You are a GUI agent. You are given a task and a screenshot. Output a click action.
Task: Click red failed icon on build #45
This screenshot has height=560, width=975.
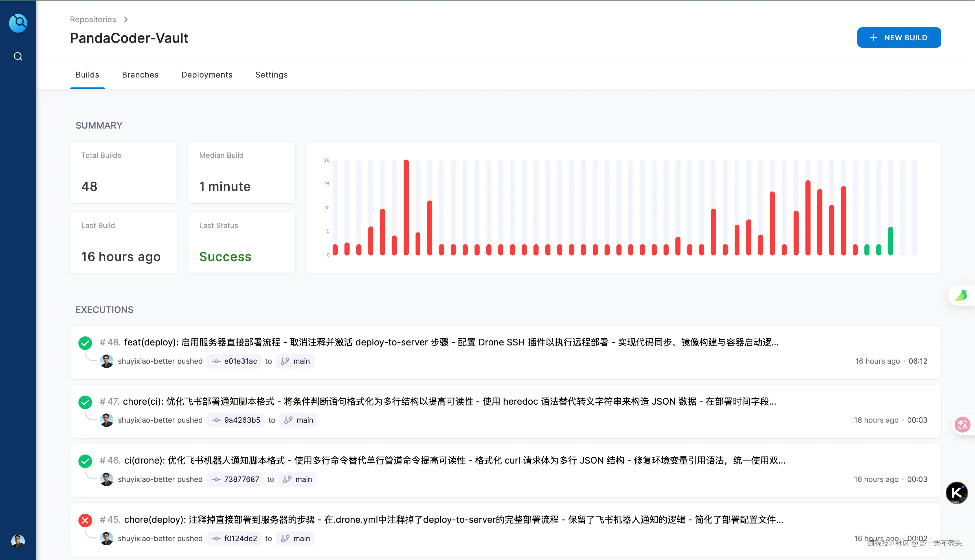click(x=85, y=521)
